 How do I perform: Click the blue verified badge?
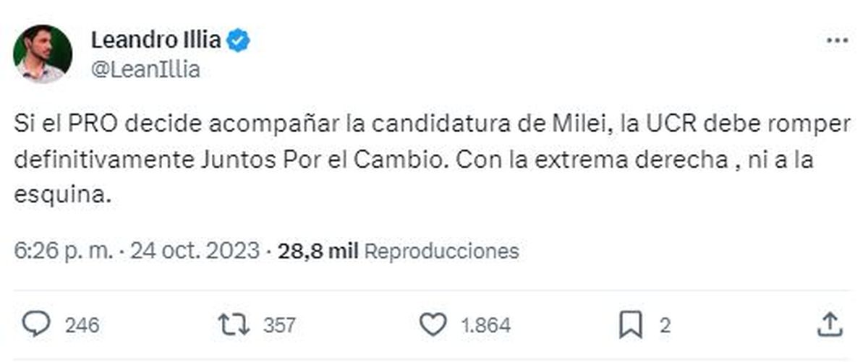coord(239,40)
